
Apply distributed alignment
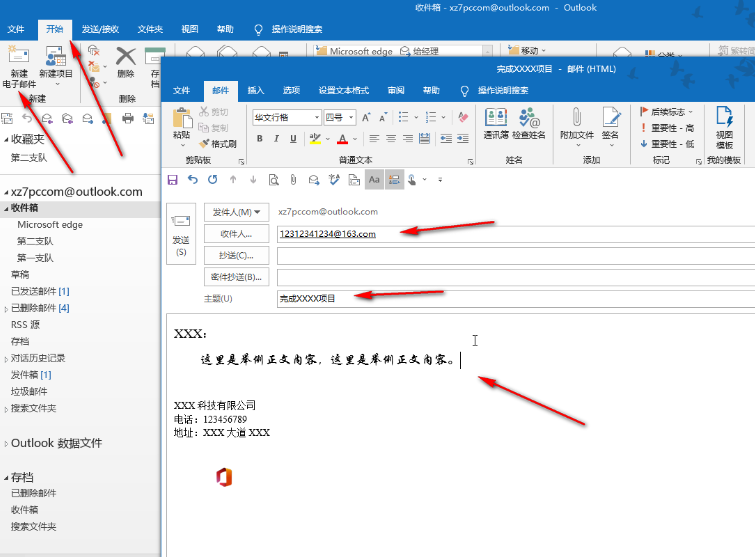click(424, 139)
